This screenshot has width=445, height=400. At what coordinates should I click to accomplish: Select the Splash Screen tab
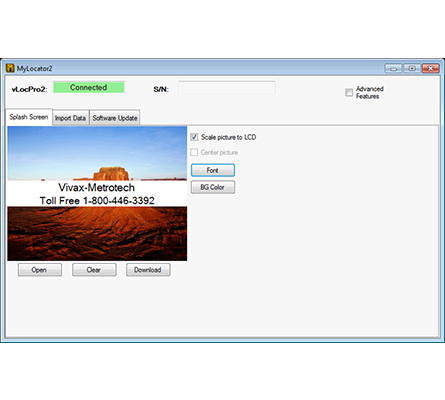pyautogui.click(x=29, y=117)
